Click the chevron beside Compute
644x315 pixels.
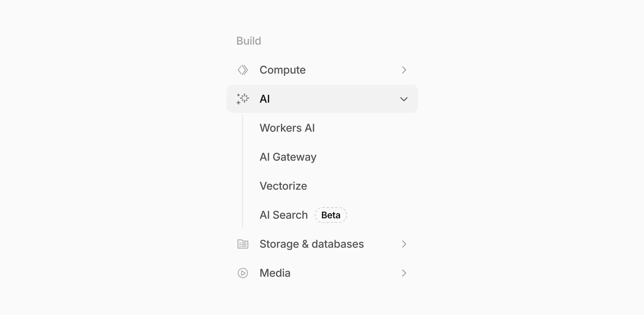pos(404,70)
